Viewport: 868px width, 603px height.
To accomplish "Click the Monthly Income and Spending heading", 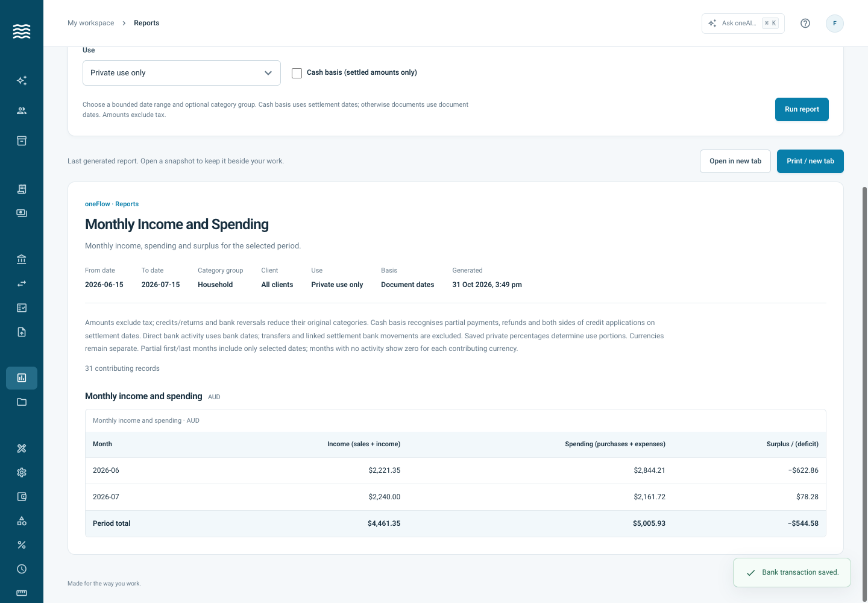I will coord(177,224).
